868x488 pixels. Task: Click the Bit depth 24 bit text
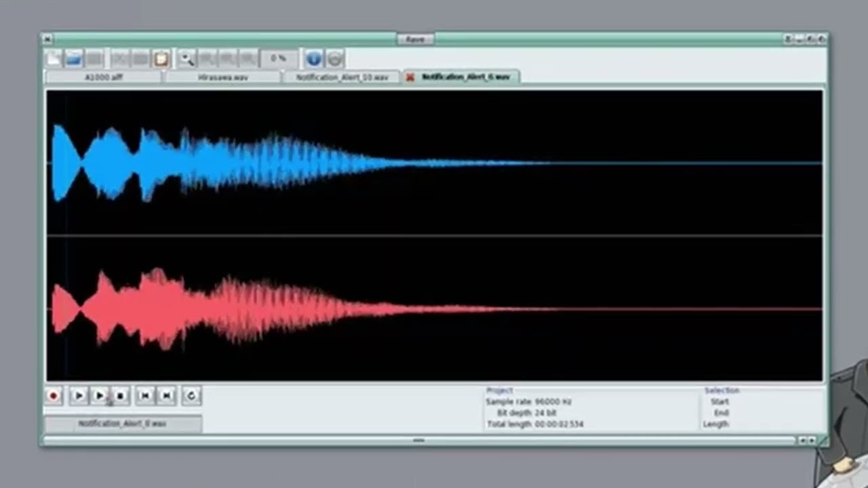pyautogui.click(x=527, y=413)
